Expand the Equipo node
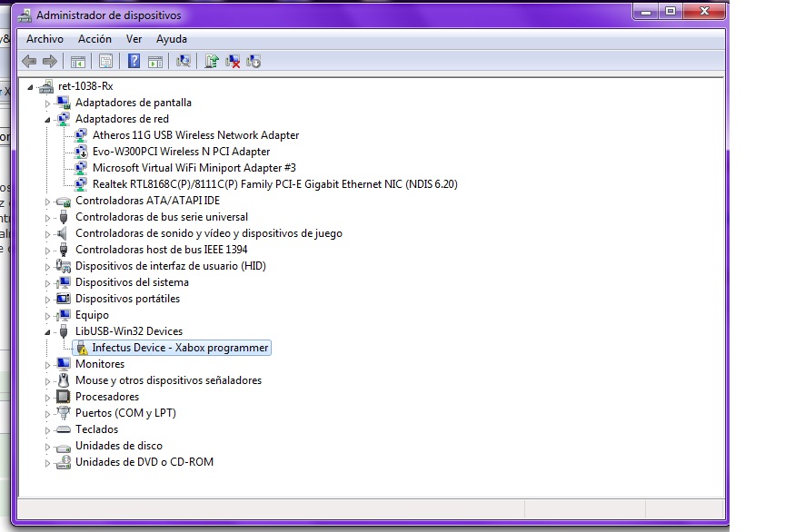 tap(47, 316)
